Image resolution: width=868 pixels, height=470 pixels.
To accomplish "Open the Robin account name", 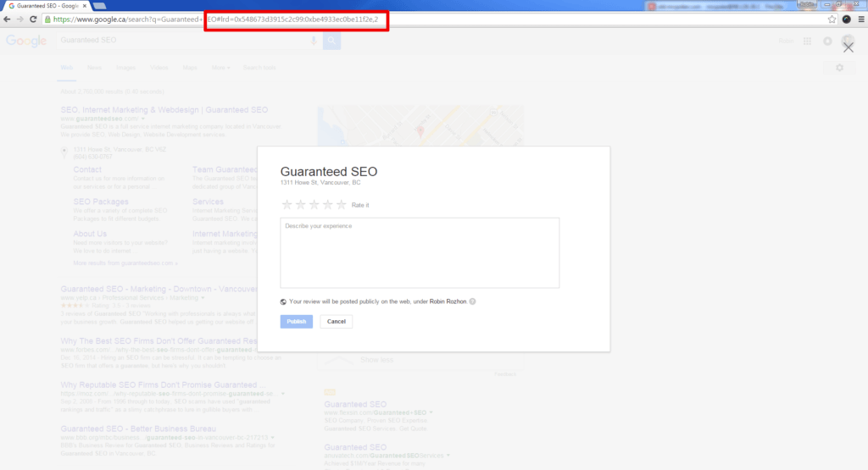I will [786, 41].
